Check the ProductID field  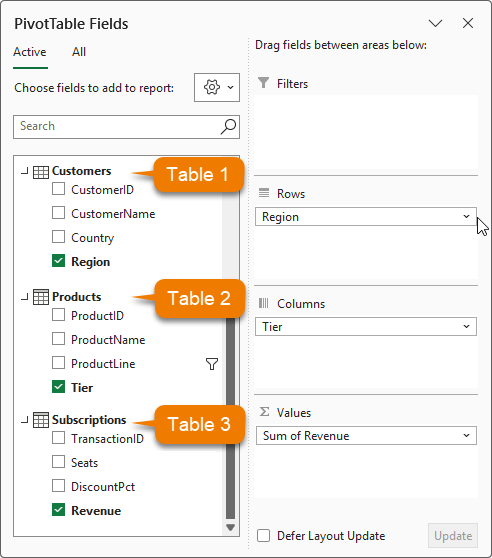(x=58, y=315)
